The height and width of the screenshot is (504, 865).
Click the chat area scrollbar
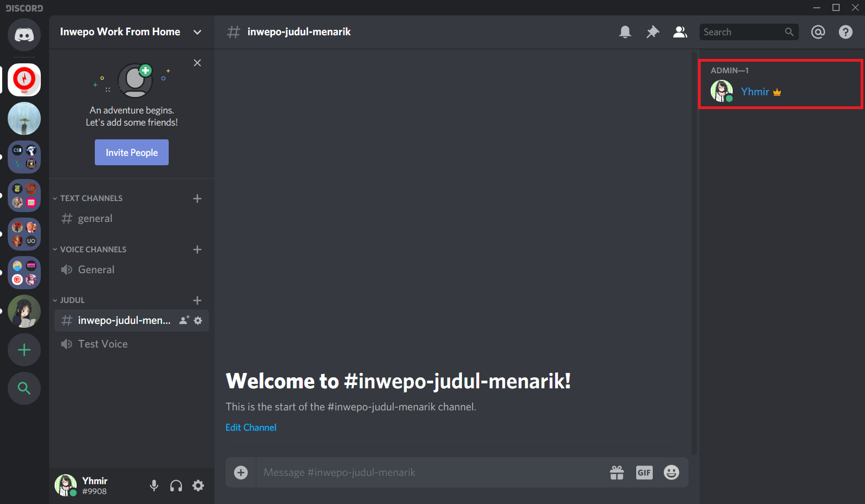tap(694, 253)
